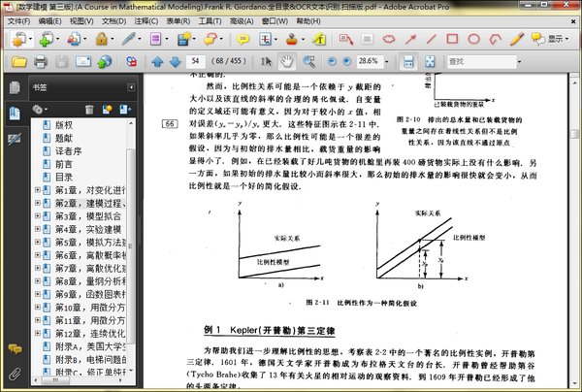
Task: Open the 视图(V) menu
Action: pos(81,21)
